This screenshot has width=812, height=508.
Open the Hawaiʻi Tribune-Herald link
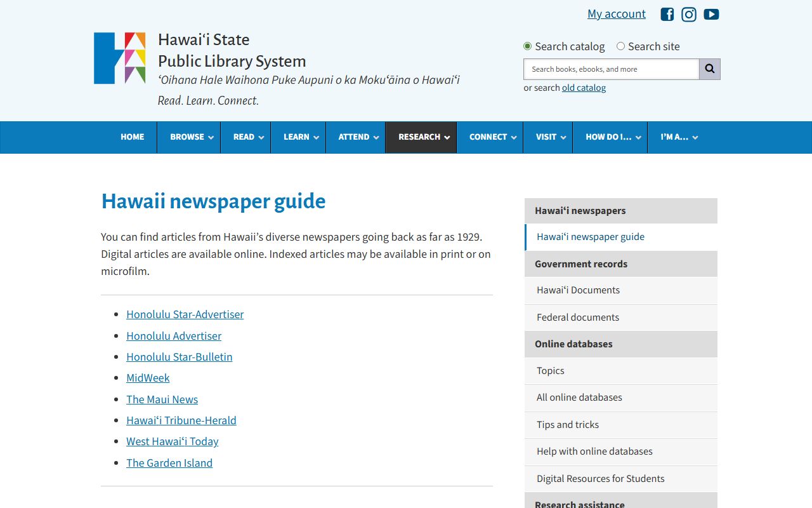point(181,420)
